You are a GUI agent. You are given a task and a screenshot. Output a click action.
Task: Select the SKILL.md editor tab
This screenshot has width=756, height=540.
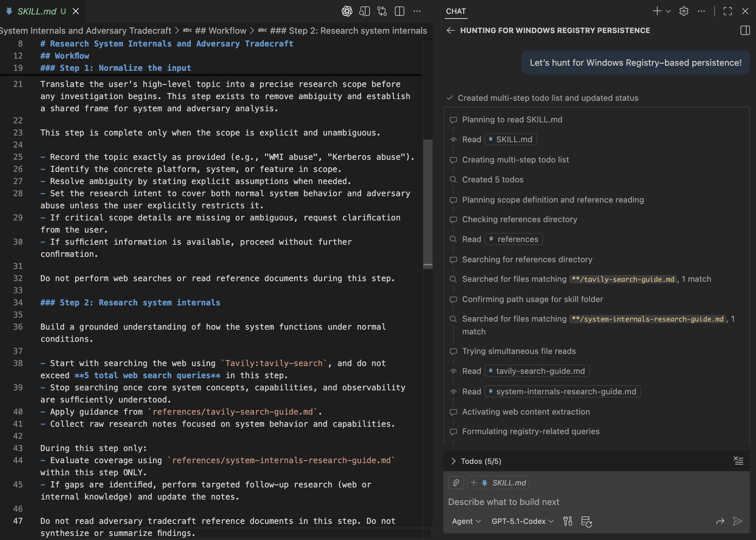[37, 11]
